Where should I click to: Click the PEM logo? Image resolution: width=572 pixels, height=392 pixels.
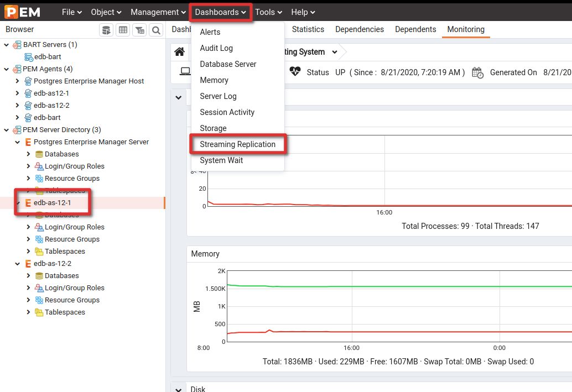tap(22, 12)
